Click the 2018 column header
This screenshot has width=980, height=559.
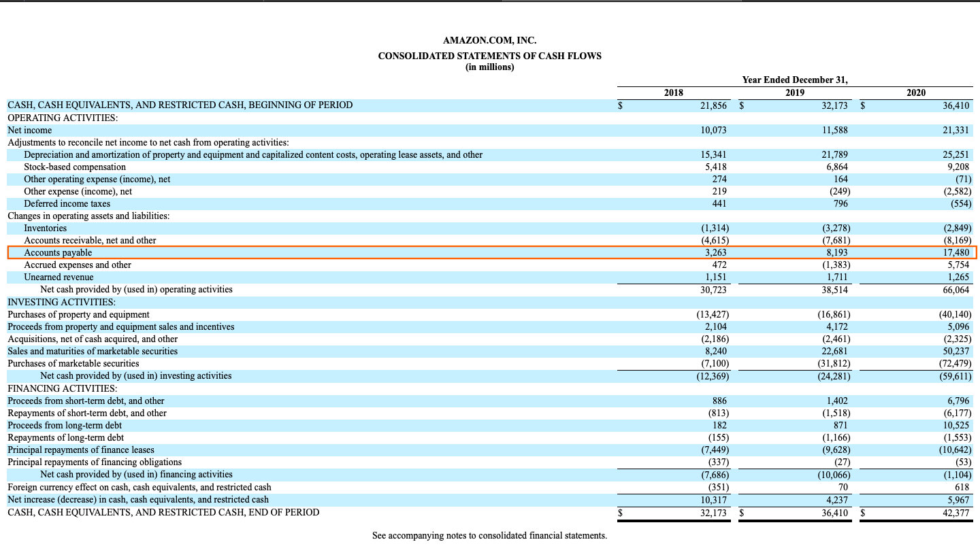click(673, 93)
